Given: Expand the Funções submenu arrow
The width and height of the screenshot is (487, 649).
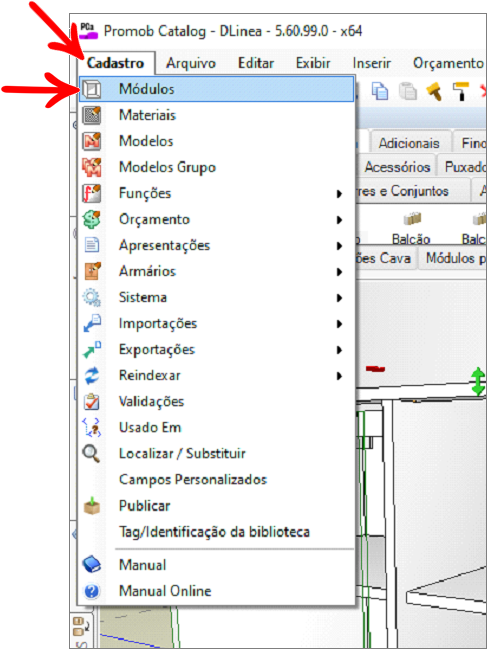Looking at the screenshot, I should pyautogui.click(x=339, y=194).
